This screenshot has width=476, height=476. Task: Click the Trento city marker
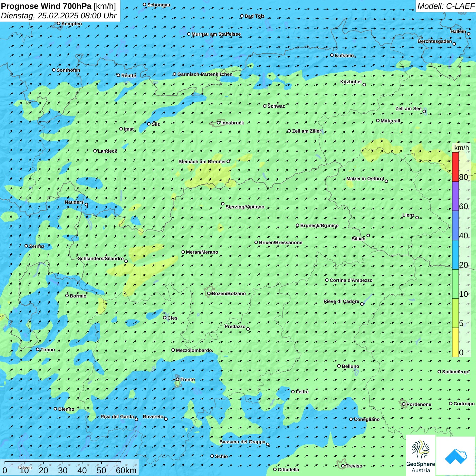coord(177,379)
